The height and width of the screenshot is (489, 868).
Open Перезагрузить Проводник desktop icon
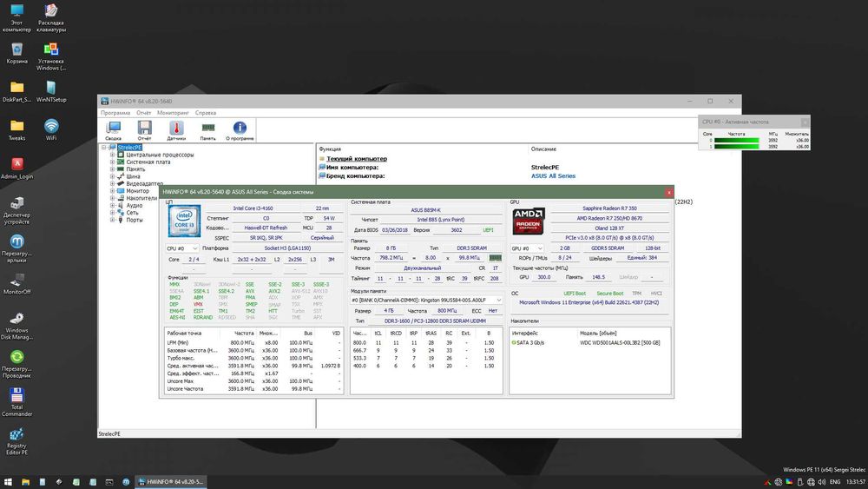[x=16, y=363]
